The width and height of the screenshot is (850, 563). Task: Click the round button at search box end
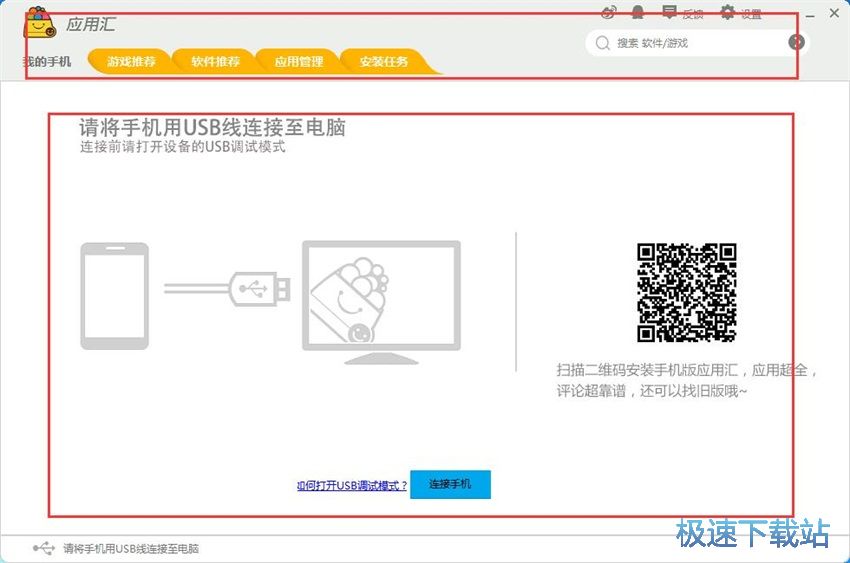796,42
